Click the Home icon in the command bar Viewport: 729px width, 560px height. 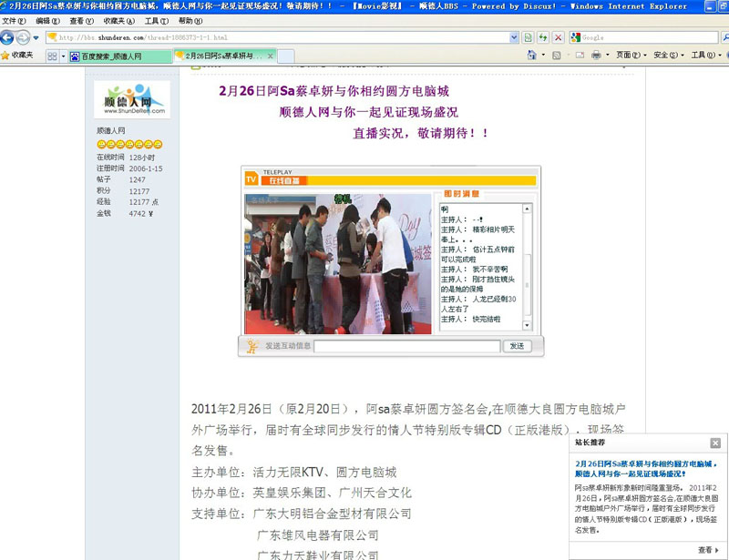532,56
